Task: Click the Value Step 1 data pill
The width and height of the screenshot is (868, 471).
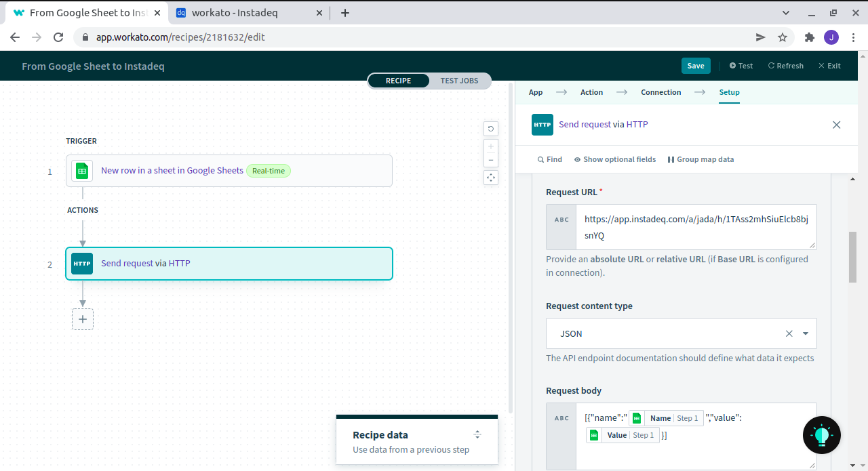Action: (x=623, y=435)
